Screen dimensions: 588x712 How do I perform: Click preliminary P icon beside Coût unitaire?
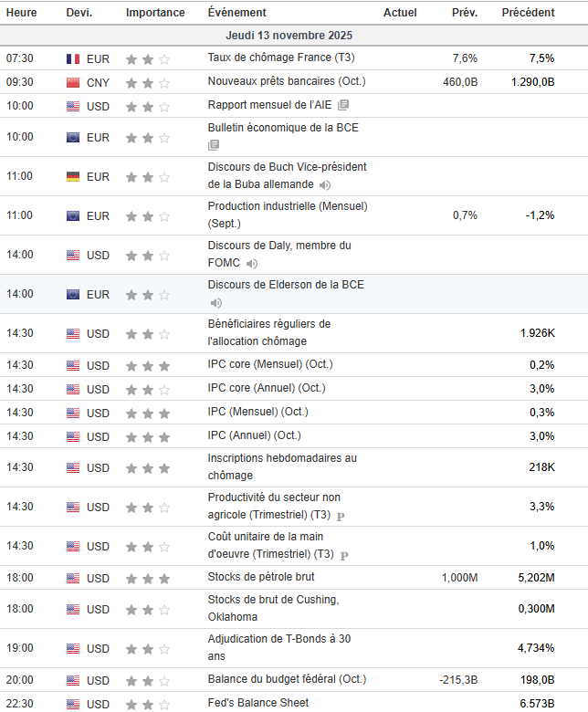point(344,555)
